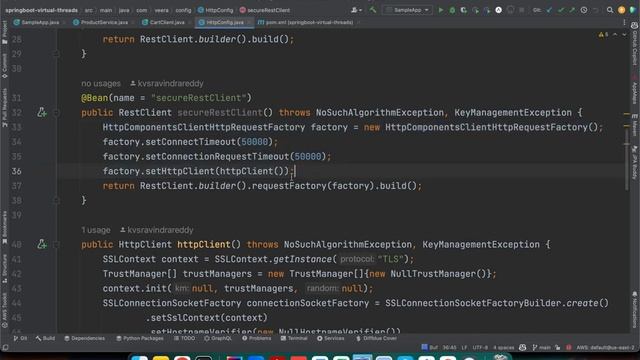The image size is (640, 360).
Task: Click the main Git branch widget
Action: 541,347
